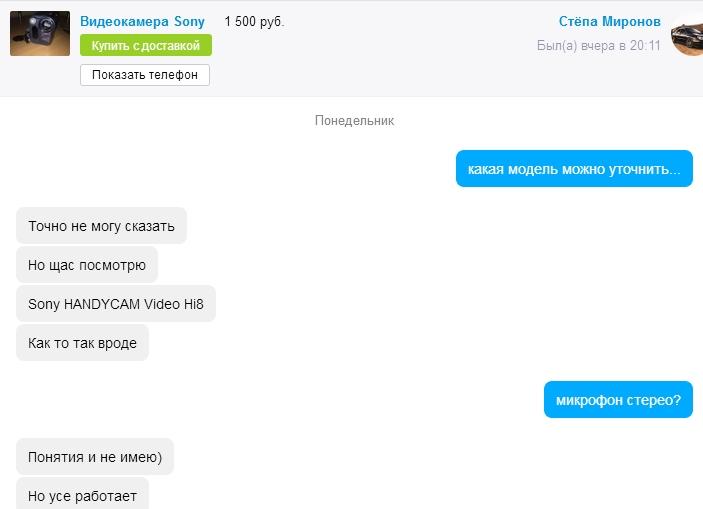Click the word Миронов in seller name
The width and height of the screenshot is (703, 509).
(x=631, y=21)
